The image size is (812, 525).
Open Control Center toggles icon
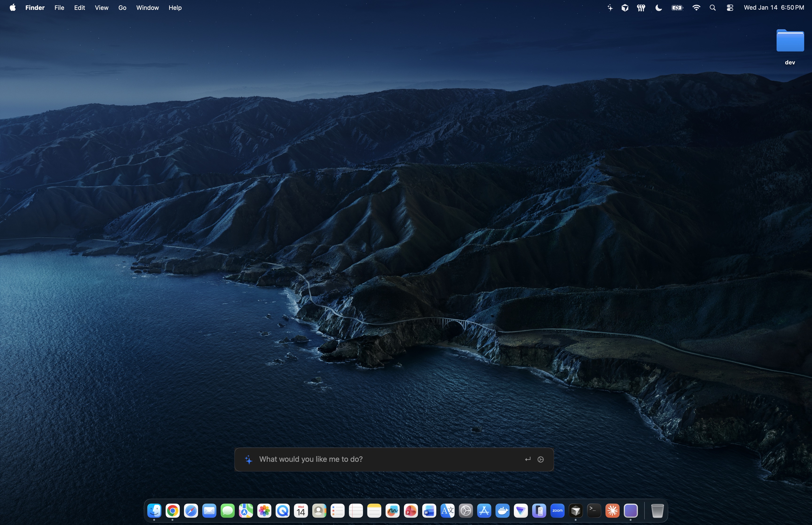730,8
